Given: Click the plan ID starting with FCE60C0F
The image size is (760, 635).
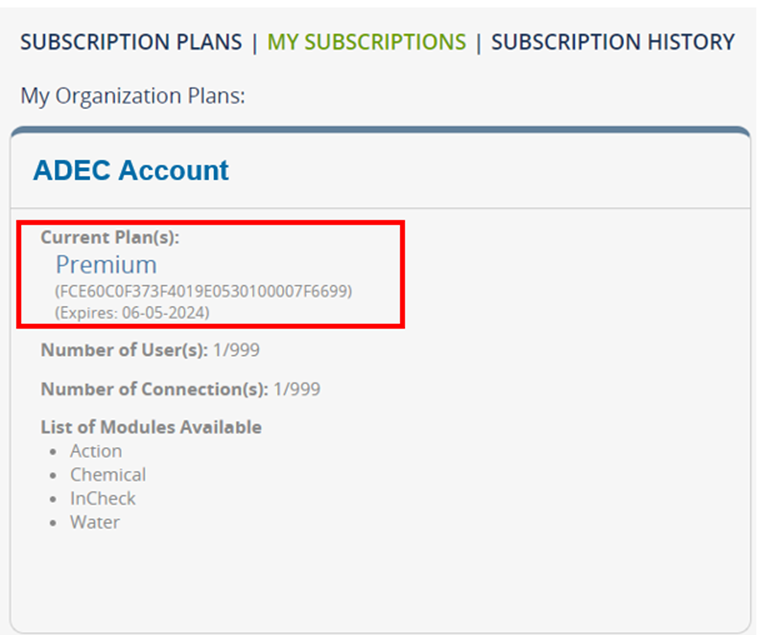Looking at the screenshot, I should click(204, 291).
